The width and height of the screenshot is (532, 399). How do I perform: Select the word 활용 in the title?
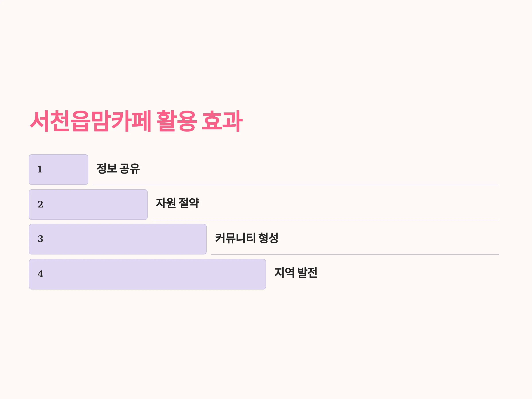(x=177, y=121)
